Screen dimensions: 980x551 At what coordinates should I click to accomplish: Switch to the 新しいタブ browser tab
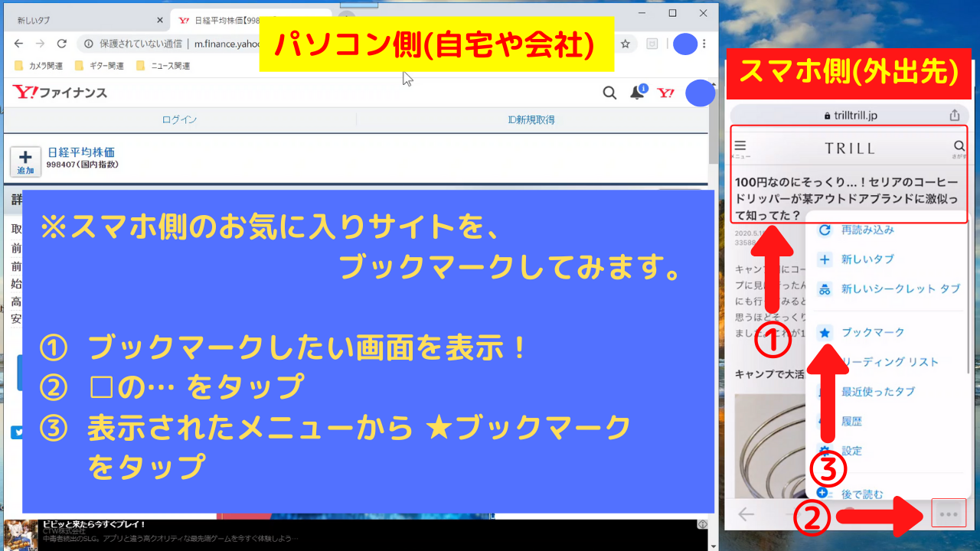pyautogui.click(x=84, y=21)
